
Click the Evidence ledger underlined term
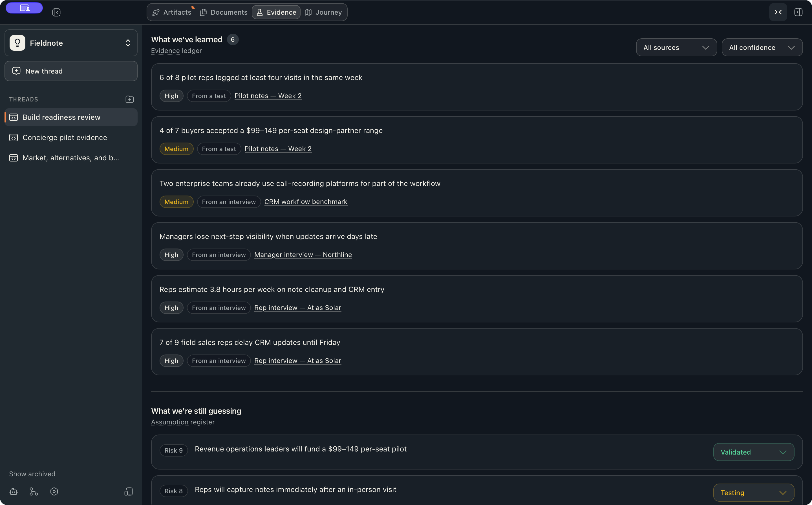click(x=165, y=51)
